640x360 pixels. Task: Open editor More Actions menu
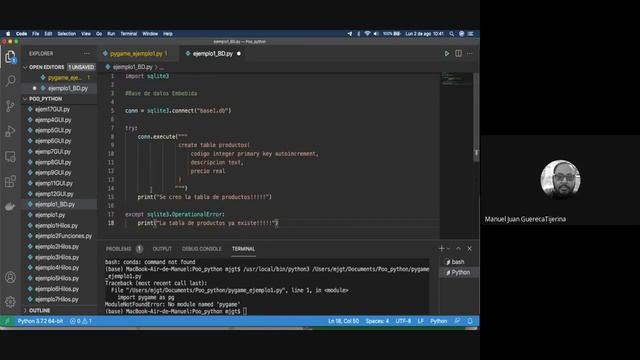(470, 53)
